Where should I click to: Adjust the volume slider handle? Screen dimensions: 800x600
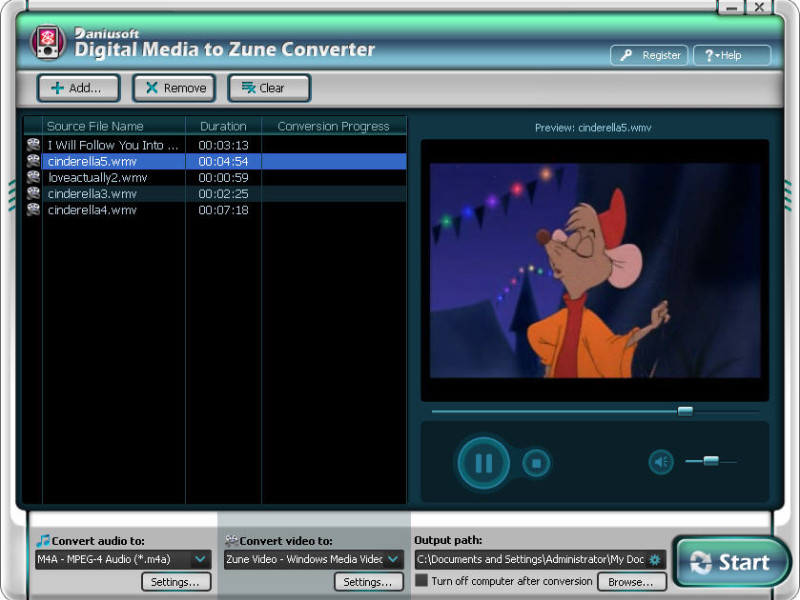pos(711,461)
